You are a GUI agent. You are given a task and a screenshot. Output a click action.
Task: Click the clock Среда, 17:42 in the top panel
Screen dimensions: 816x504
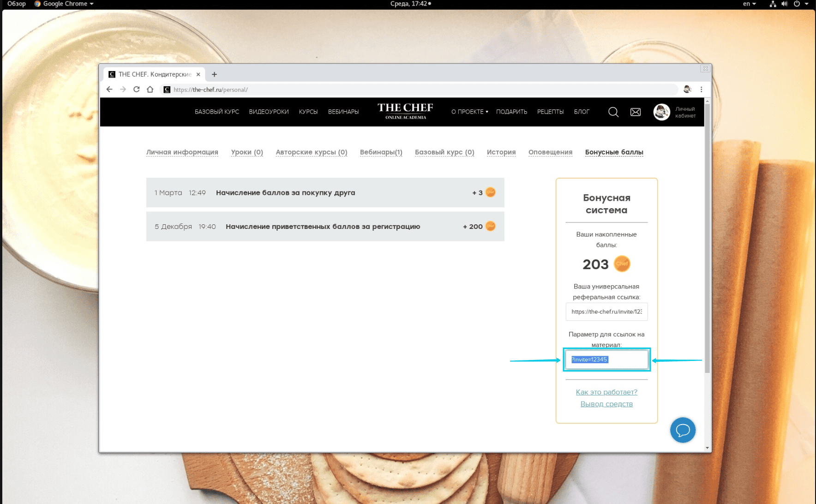[x=411, y=4]
